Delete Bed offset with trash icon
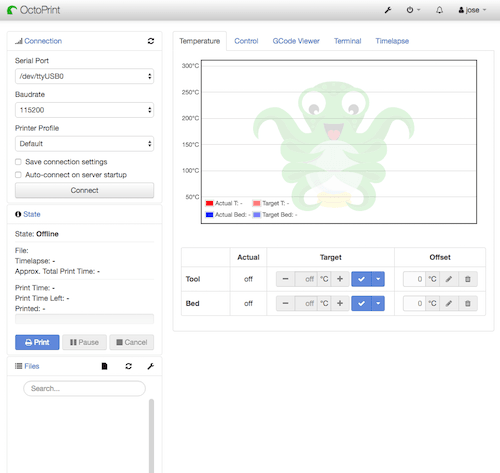 coord(468,303)
